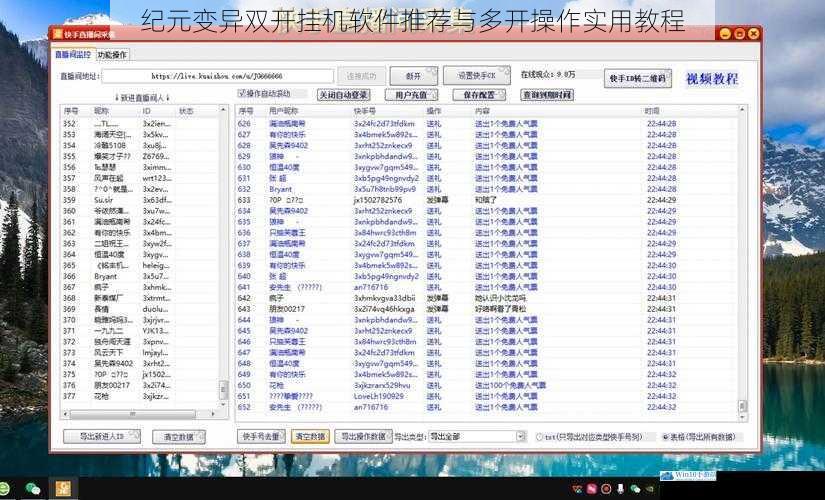Click 清空数据 button beside 导出新进人ID
This screenshot has width=825, height=500.
point(179,437)
